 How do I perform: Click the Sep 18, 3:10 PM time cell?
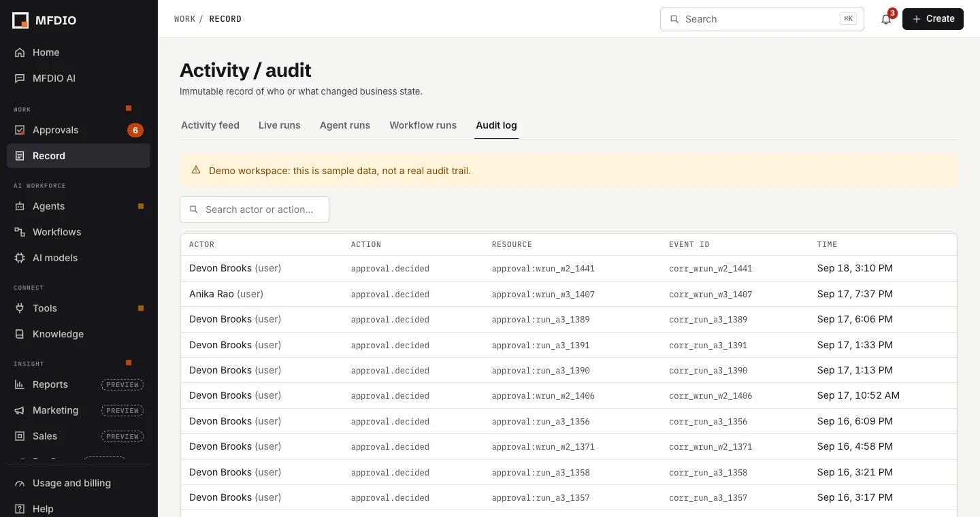(x=855, y=268)
